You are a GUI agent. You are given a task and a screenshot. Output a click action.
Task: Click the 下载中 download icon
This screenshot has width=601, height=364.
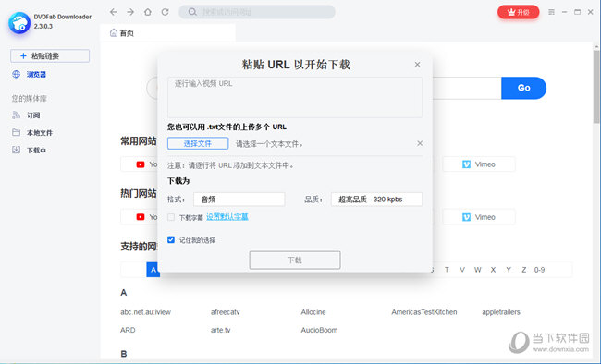click(x=16, y=150)
